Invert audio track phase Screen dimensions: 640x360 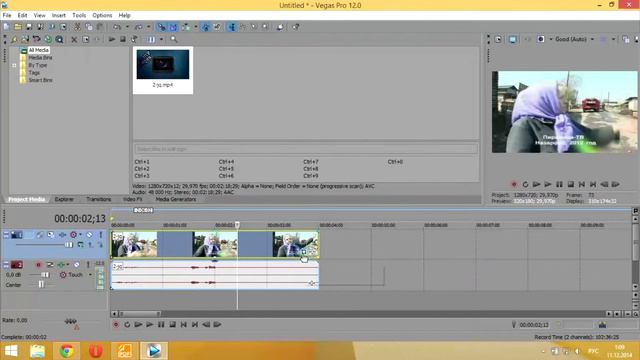point(50,265)
